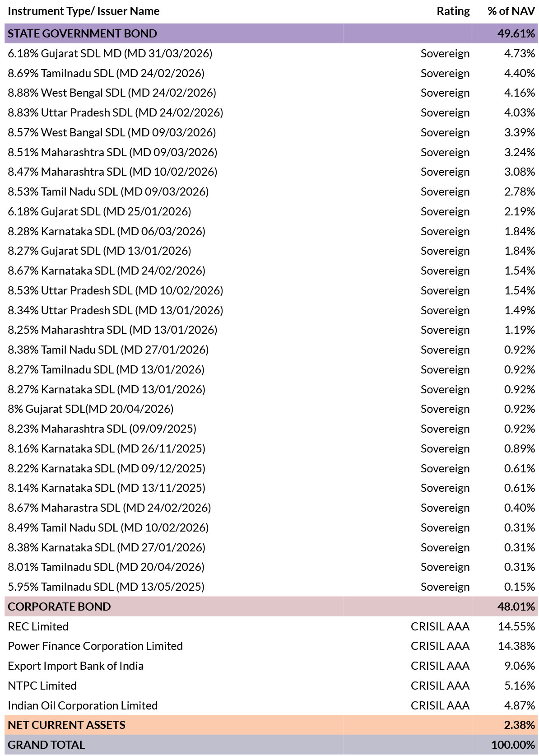Click the NET CURRENT ASSETS row
Image resolution: width=539 pixels, height=756 pixels.
(x=66, y=725)
